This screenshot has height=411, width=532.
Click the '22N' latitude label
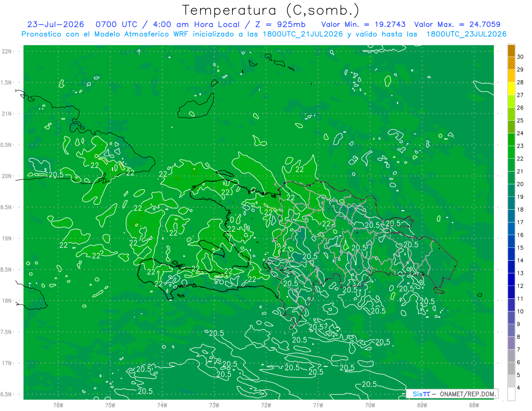[7, 51]
